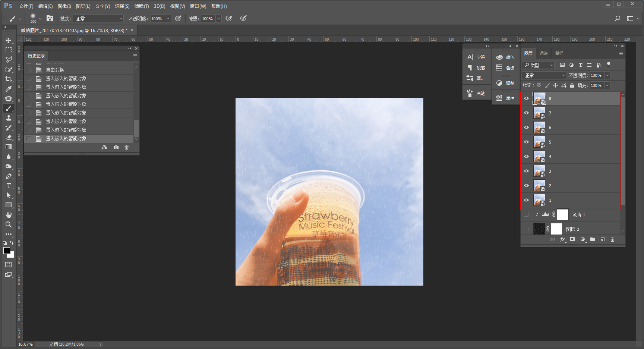Select the Lasso tool
644x349 pixels.
[x=9, y=60]
